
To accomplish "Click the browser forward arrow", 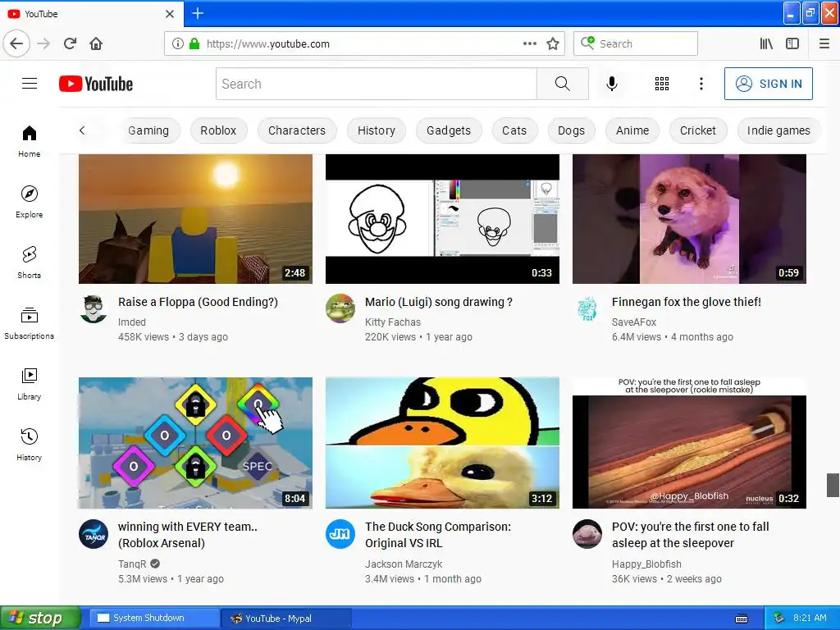I will [43, 43].
